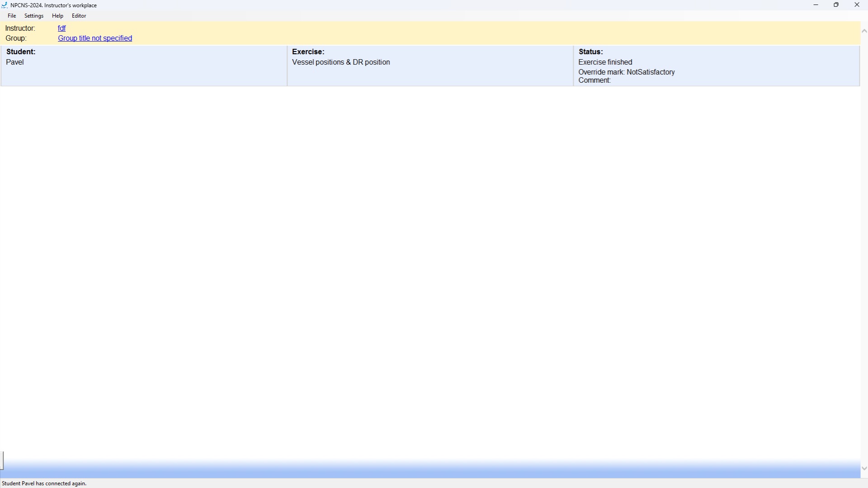The image size is (868, 488).
Task: Click the Status column header
Action: (x=590, y=52)
